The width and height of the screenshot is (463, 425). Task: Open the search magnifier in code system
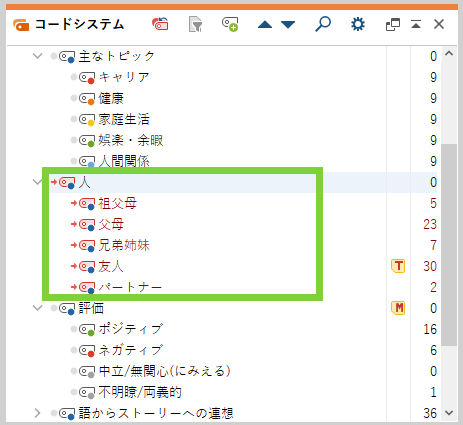323,24
